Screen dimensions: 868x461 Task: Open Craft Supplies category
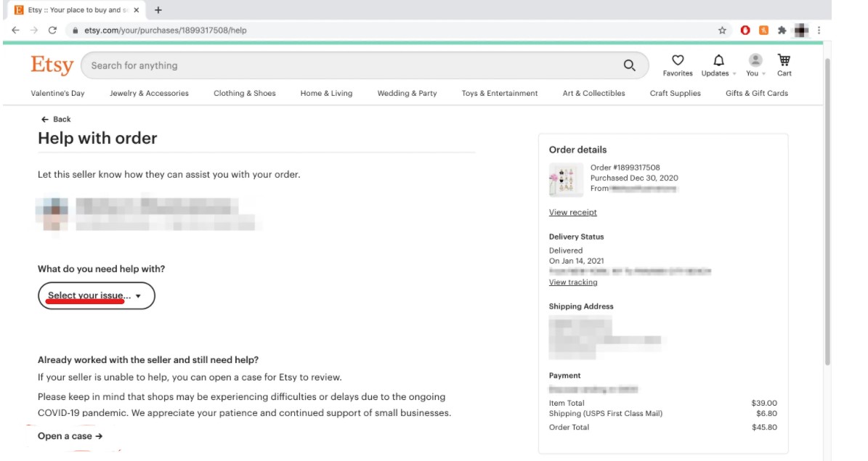click(x=676, y=93)
